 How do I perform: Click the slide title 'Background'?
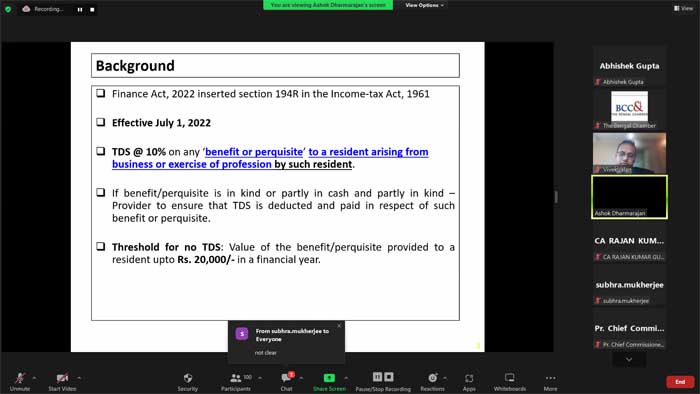tap(135, 66)
